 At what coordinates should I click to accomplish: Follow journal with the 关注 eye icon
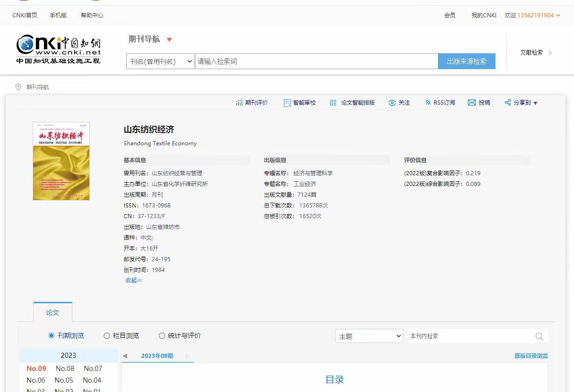[392, 103]
